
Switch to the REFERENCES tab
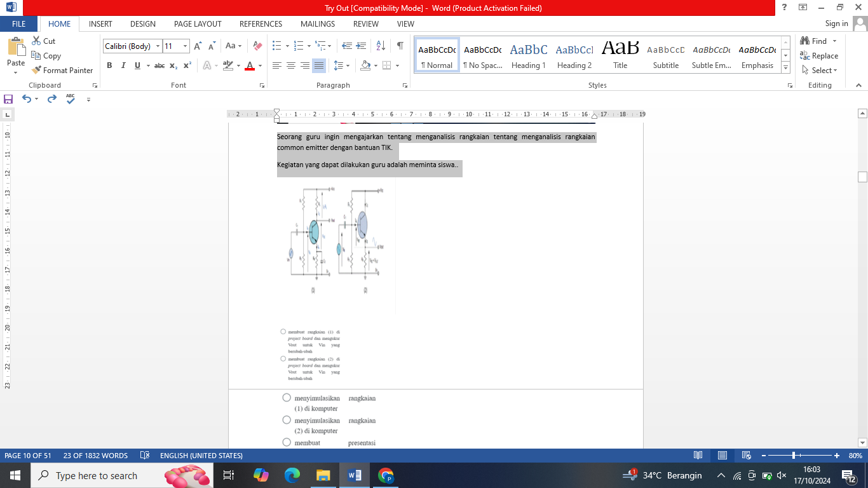click(x=261, y=24)
